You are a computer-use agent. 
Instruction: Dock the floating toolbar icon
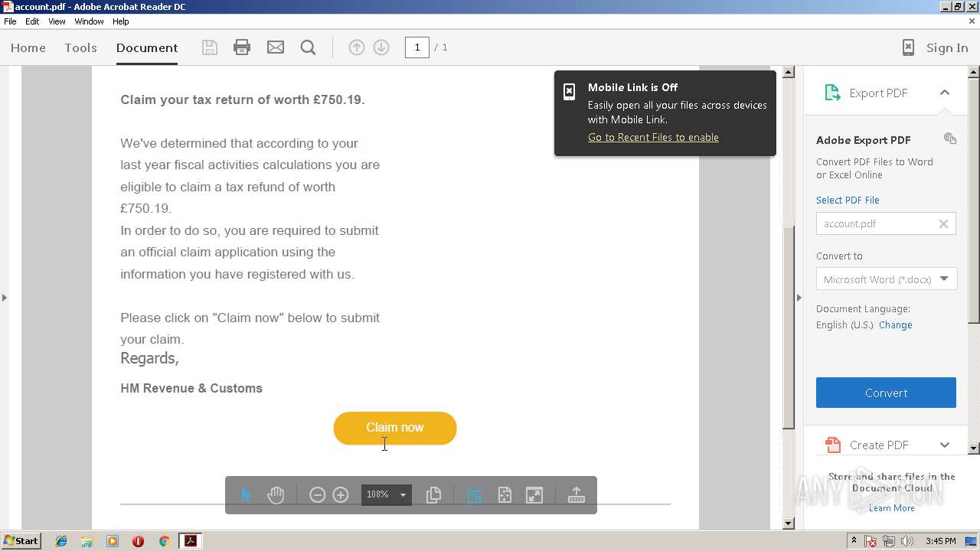pos(577,495)
